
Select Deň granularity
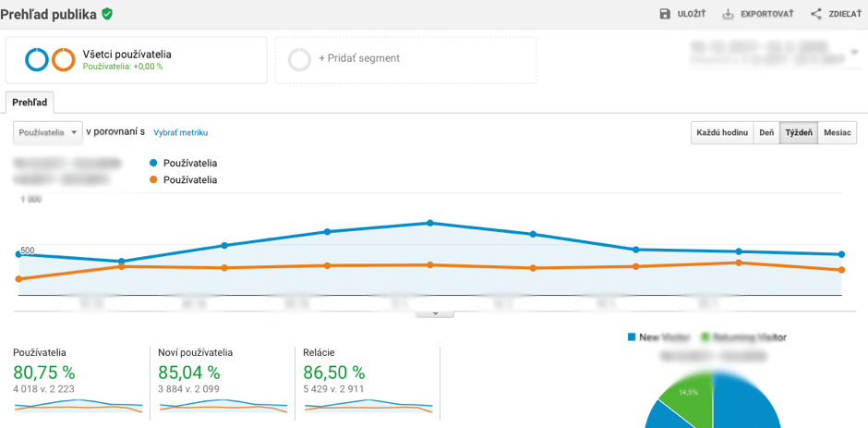[x=766, y=133]
